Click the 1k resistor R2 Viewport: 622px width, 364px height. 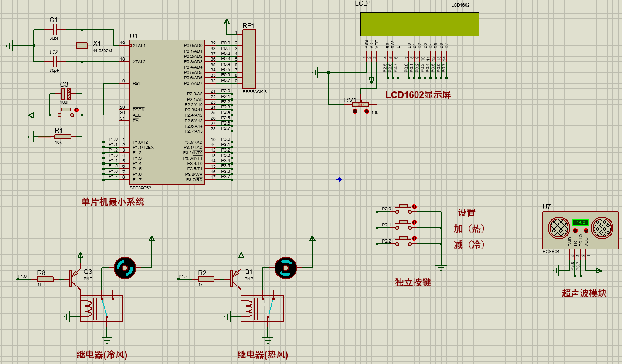[206, 279]
